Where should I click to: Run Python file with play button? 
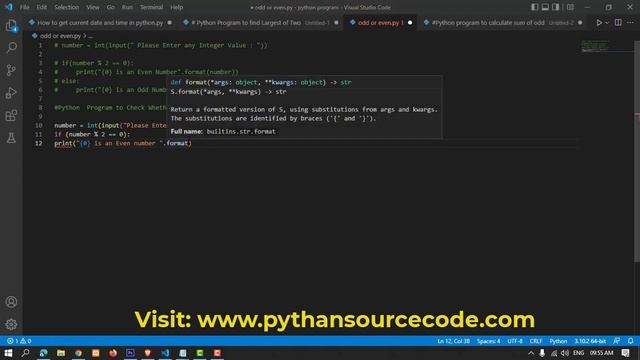599,23
